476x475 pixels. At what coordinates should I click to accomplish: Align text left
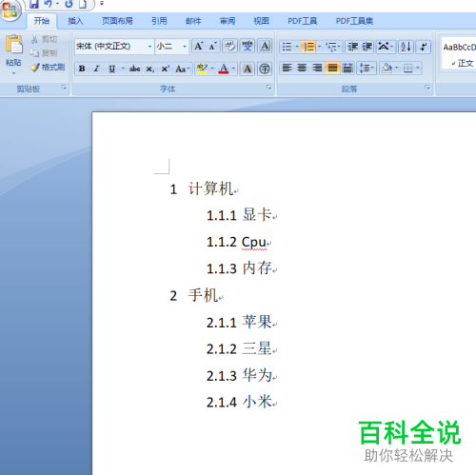pos(287,68)
